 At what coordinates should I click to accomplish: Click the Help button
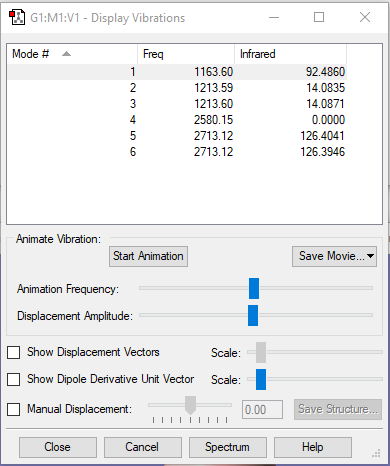(x=313, y=447)
